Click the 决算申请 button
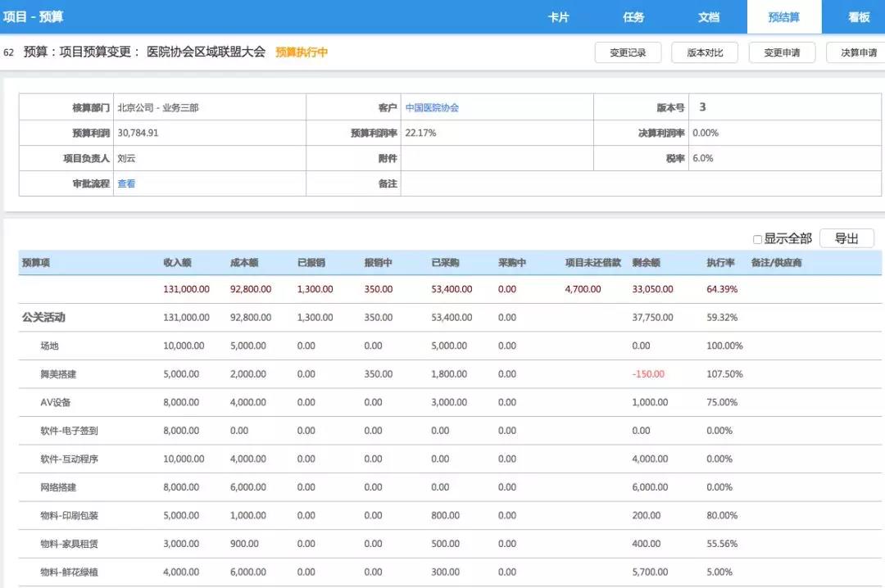 [858, 53]
